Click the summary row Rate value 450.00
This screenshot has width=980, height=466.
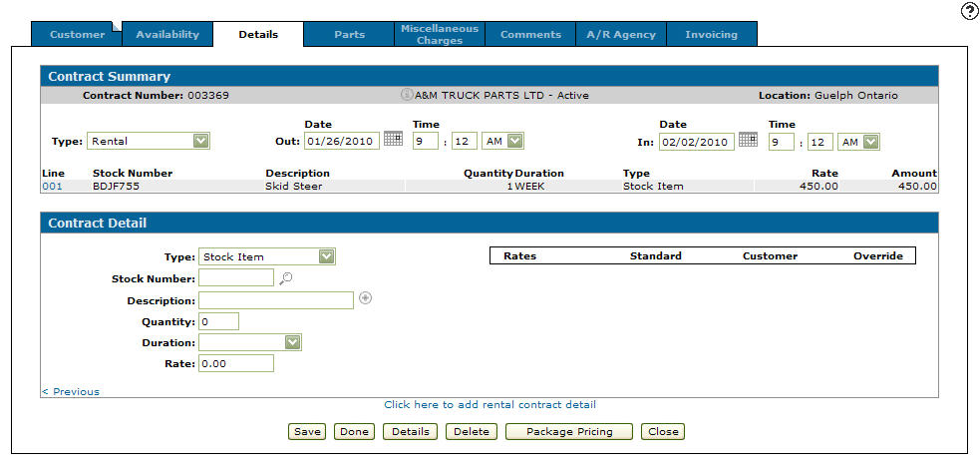[x=818, y=186]
